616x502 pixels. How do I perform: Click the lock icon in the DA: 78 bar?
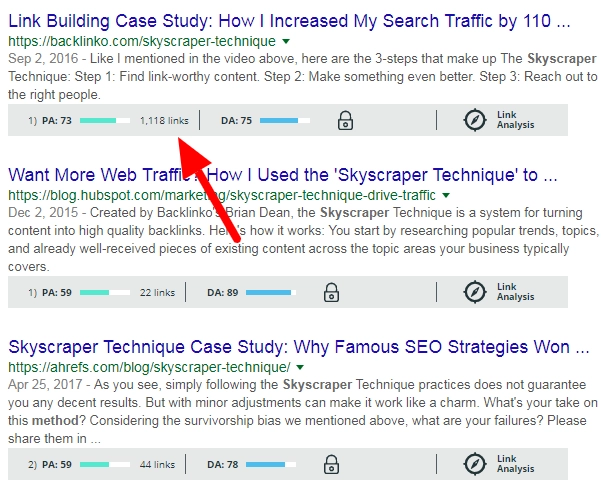click(331, 464)
